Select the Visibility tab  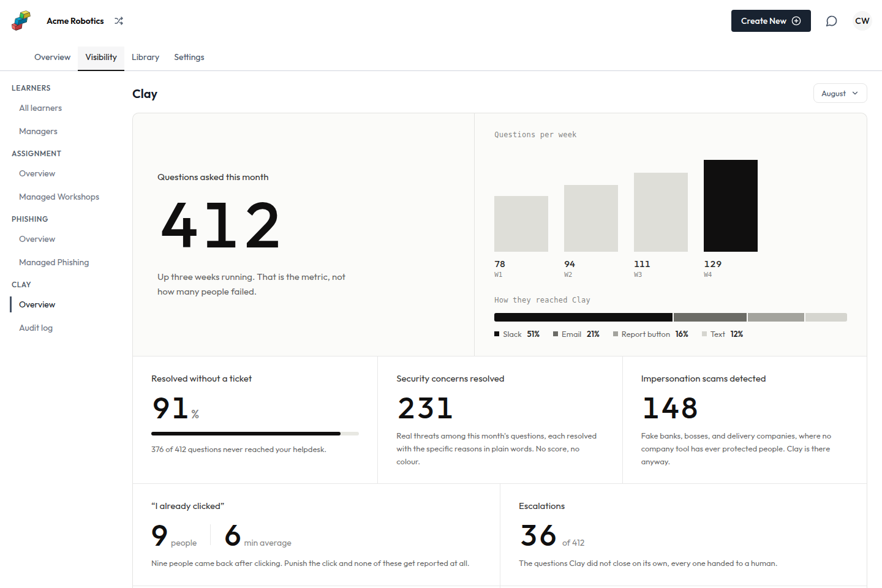coord(101,57)
